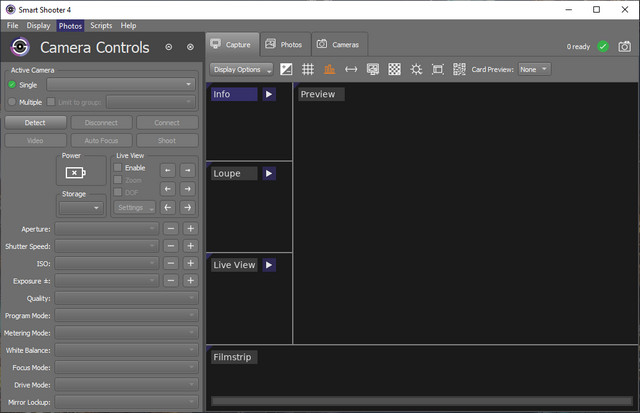640x413 pixels.
Task: Open the Storage dropdown
Action: pyautogui.click(x=82, y=208)
